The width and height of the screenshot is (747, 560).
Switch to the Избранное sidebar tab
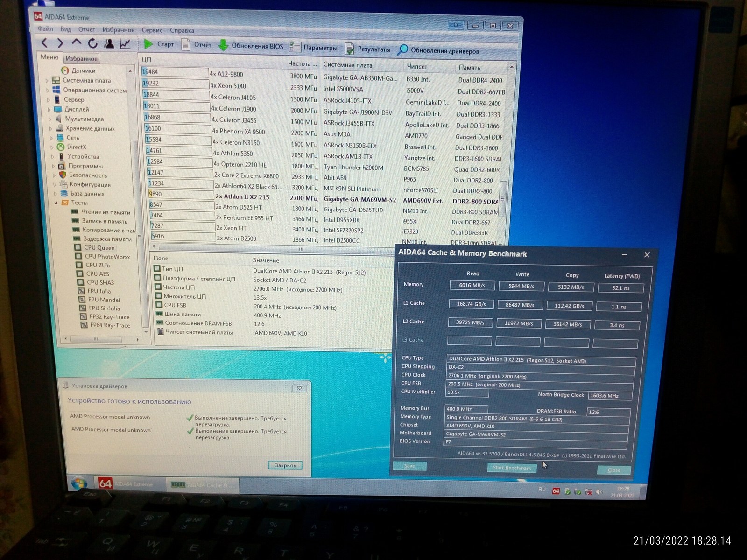(x=82, y=58)
